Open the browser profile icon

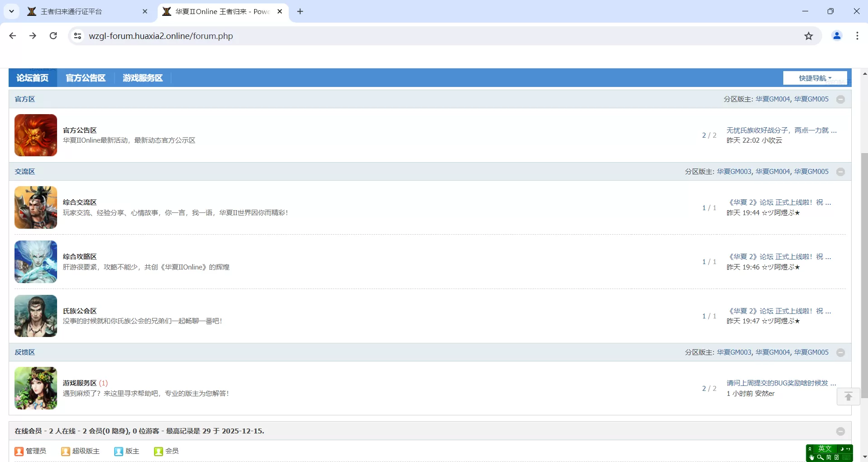point(837,36)
